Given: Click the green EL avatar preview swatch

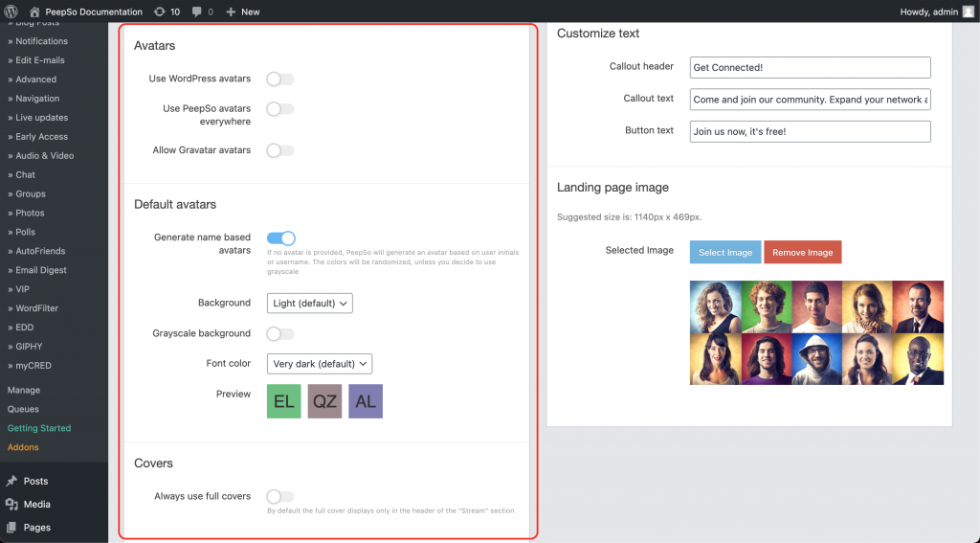Looking at the screenshot, I should pyautogui.click(x=284, y=401).
